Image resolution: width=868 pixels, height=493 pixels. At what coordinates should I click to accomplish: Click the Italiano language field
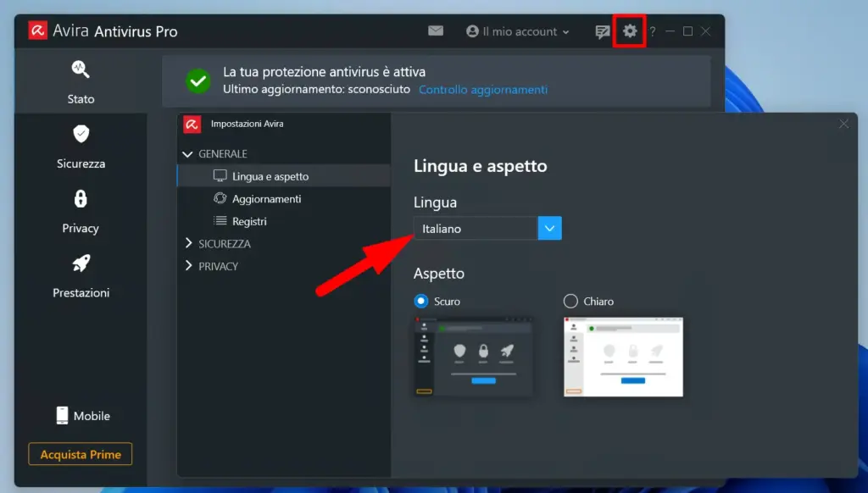click(x=476, y=228)
